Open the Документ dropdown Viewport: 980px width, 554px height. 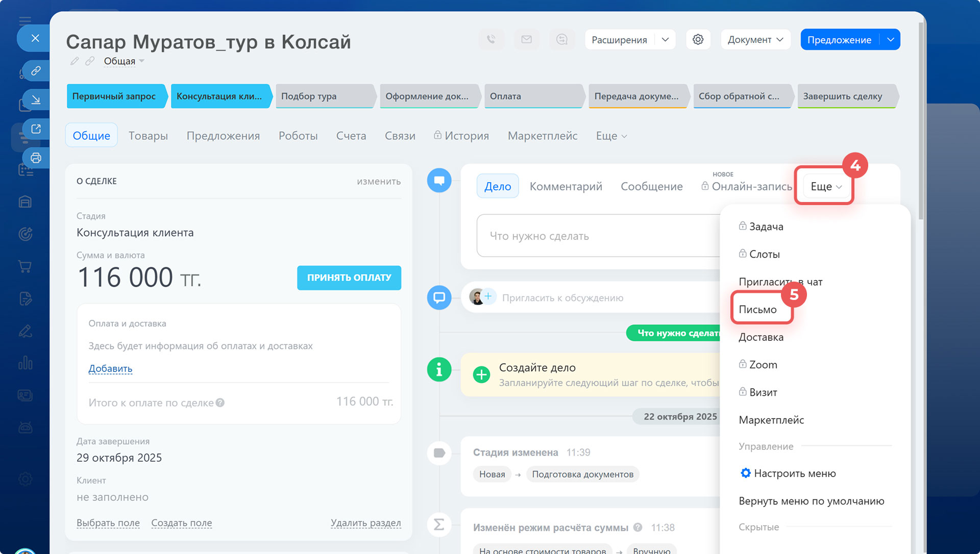[755, 39]
